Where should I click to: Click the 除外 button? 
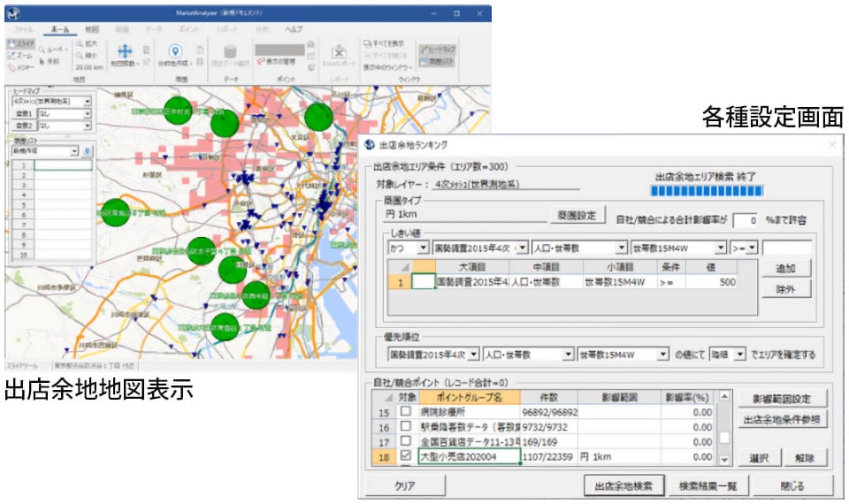(785, 289)
